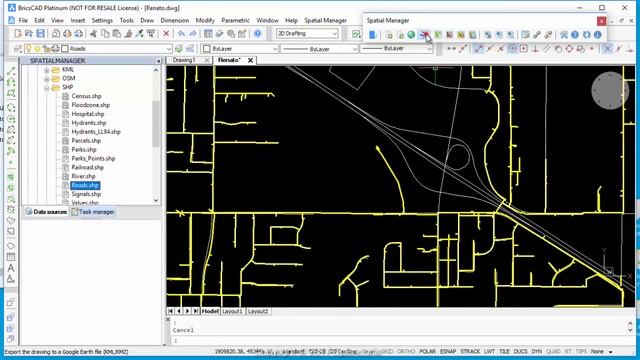This screenshot has width=640, height=360.
Task: Open the 2D Drafting workspace dropdown
Action: click(x=307, y=33)
